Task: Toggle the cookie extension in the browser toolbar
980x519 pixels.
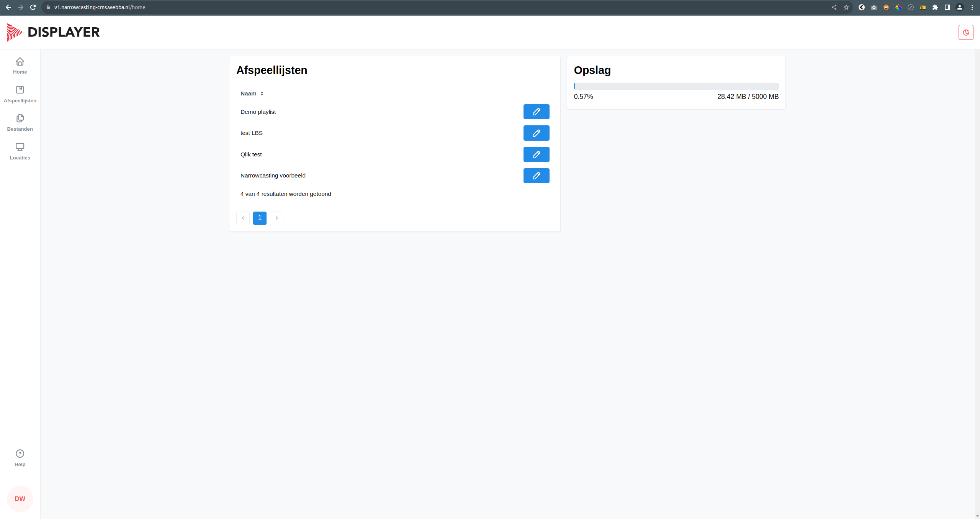Action: pyautogui.click(x=886, y=7)
